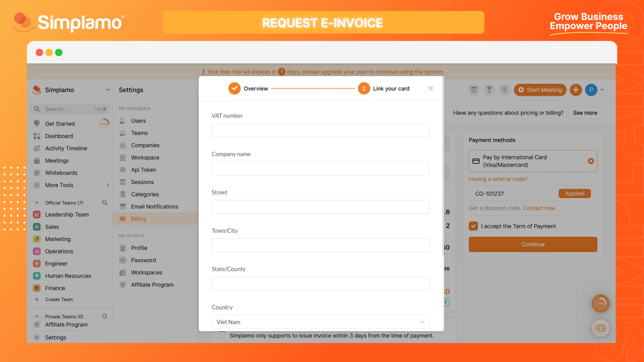Click the Get Started 25% progress ring

[x=104, y=124]
